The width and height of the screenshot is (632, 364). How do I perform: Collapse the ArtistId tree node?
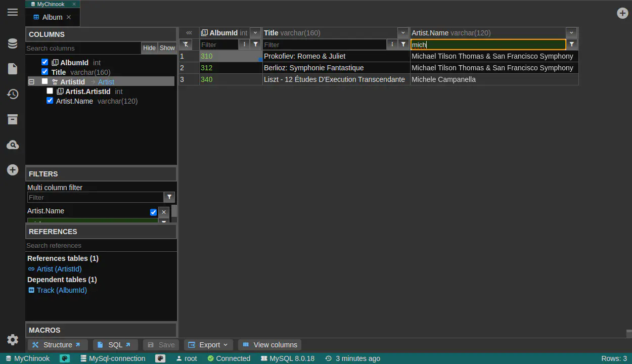point(31,81)
